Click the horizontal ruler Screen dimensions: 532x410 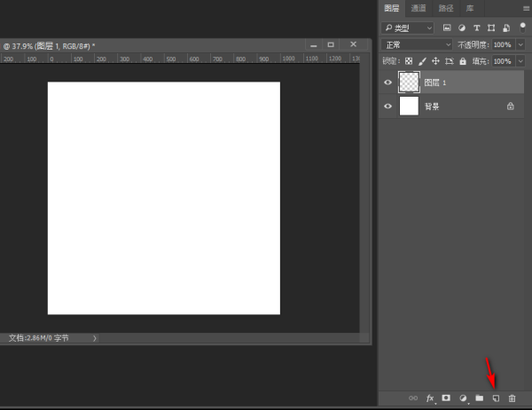pos(180,59)
